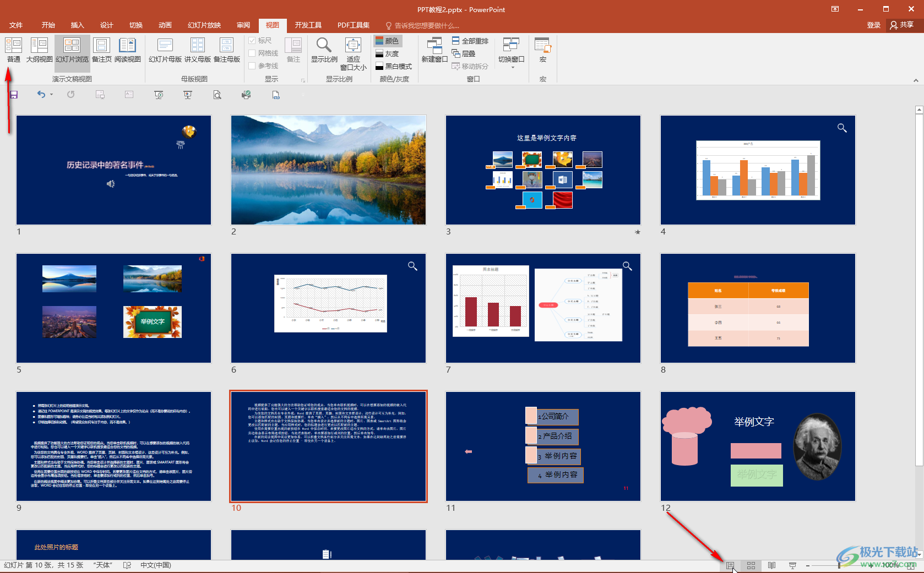
Task: Open the PDF工具集 tab
Action: point(354,25)
